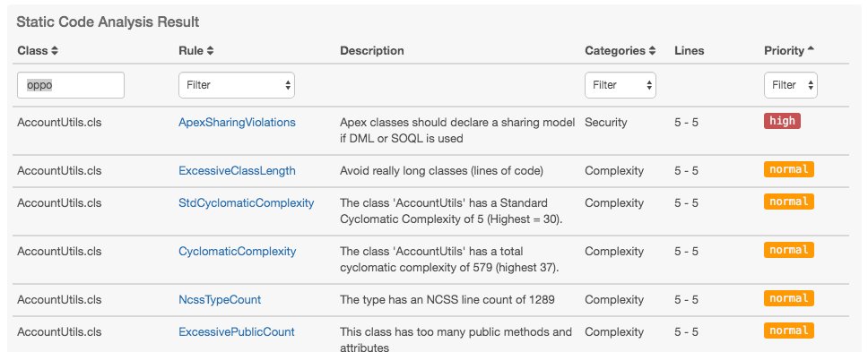Screen dimensions: 868x352
Task: Click the 'Security' category cell
Action: [x=605, y=122]
